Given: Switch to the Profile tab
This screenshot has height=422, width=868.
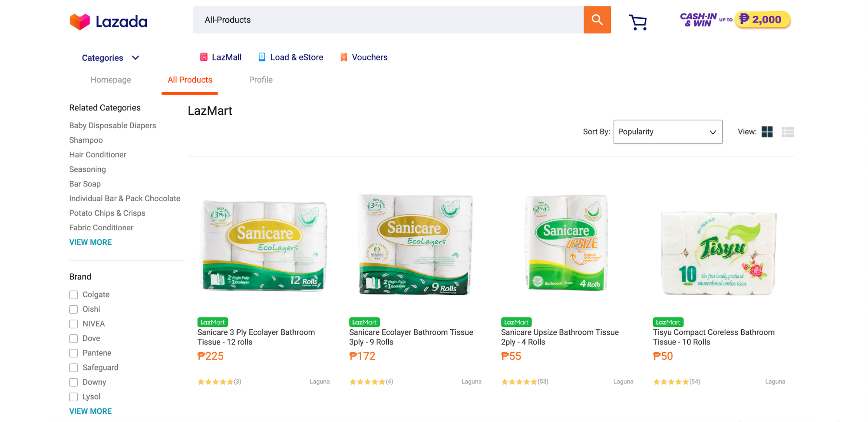Looking at the screenshot, I should pos(261,80).
